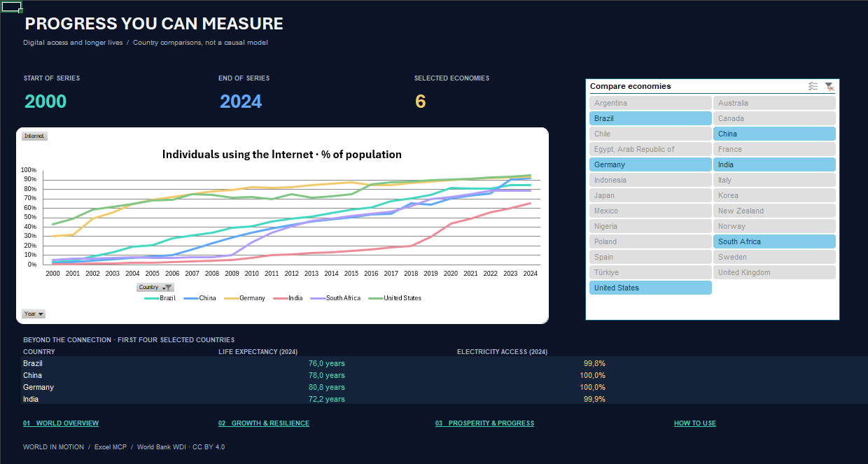The width and height of the screenshot is (868, 464).
Task: Deselect South Africa slicer item
Action: point(774,241)
